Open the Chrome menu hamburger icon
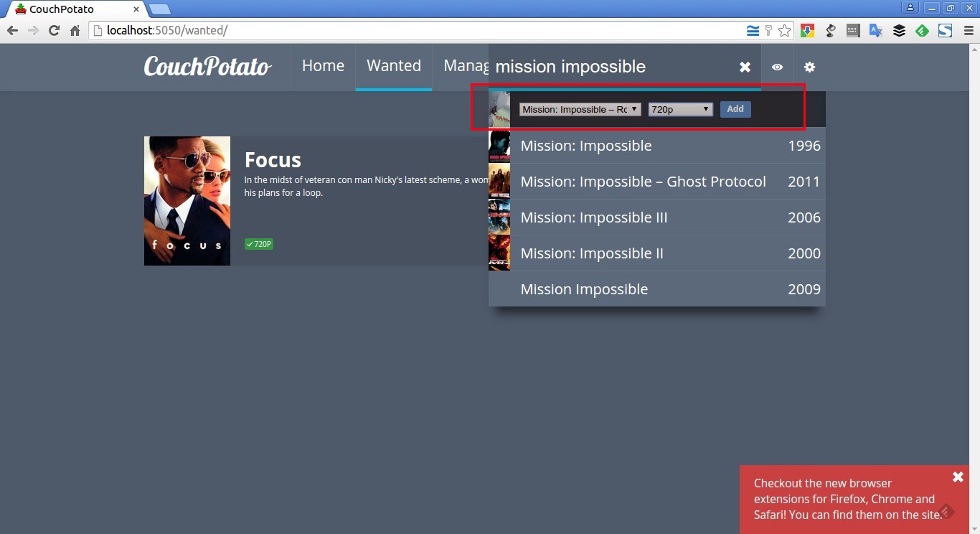 (x=969, y=31)
